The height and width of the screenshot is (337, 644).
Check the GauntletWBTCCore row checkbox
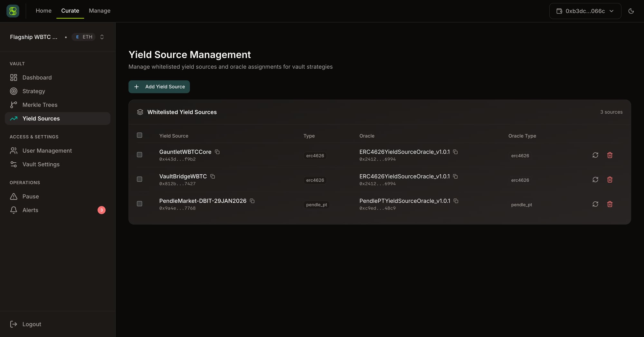[139, 155]
